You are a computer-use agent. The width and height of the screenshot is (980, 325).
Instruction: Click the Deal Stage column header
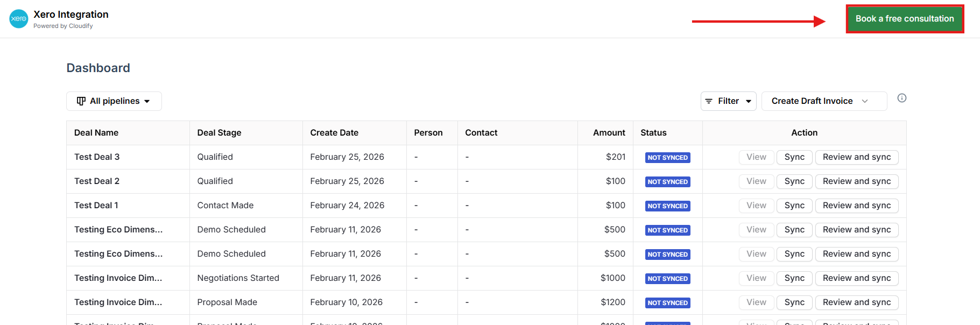click(219, 133)
